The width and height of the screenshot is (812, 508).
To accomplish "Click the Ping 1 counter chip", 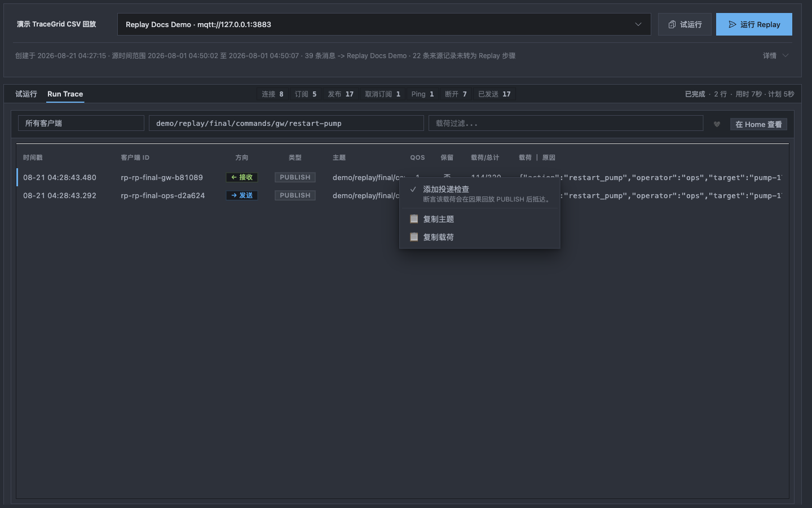I will pos(422,94).
